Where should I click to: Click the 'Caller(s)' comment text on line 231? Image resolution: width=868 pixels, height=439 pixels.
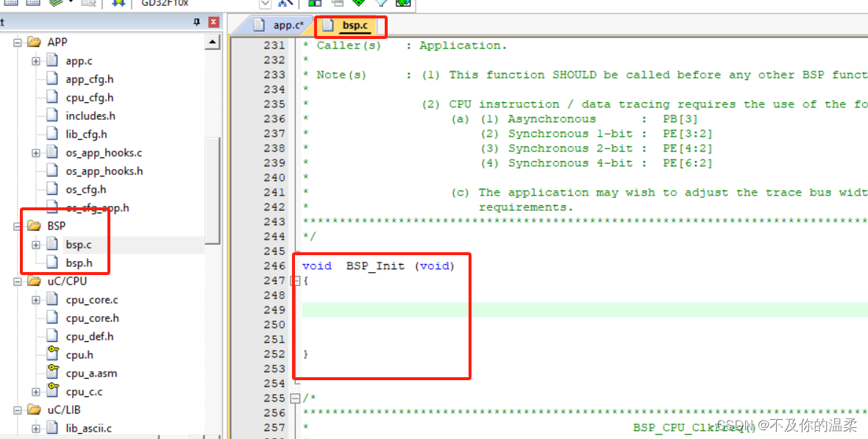pos(349,46)
